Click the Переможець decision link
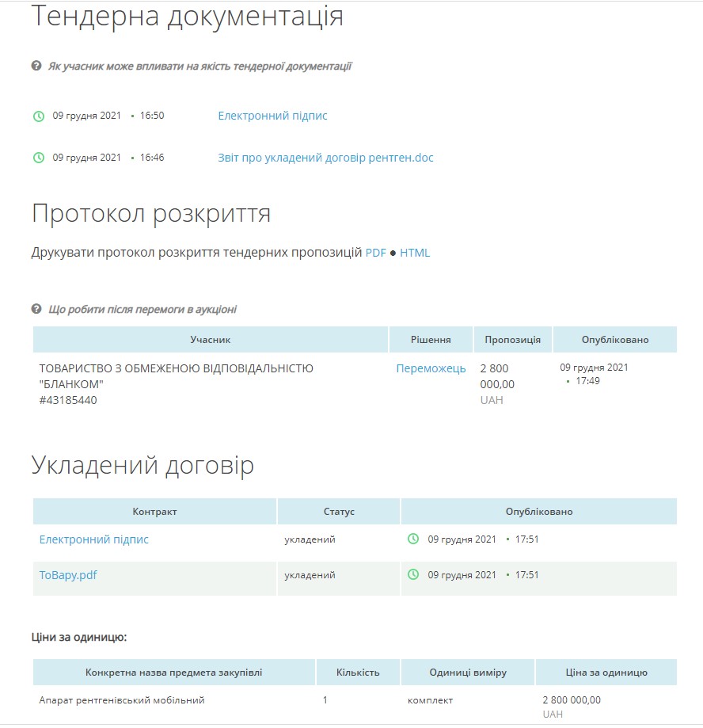 (x=431, y=368)
